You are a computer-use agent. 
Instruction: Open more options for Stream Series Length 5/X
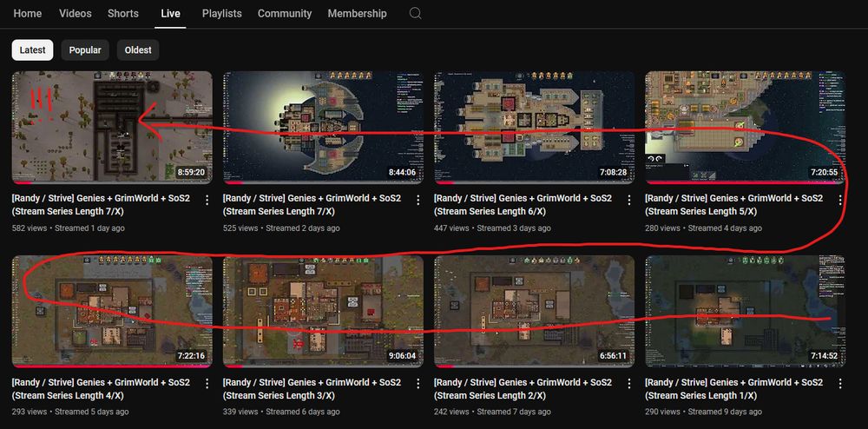[840, 200]
